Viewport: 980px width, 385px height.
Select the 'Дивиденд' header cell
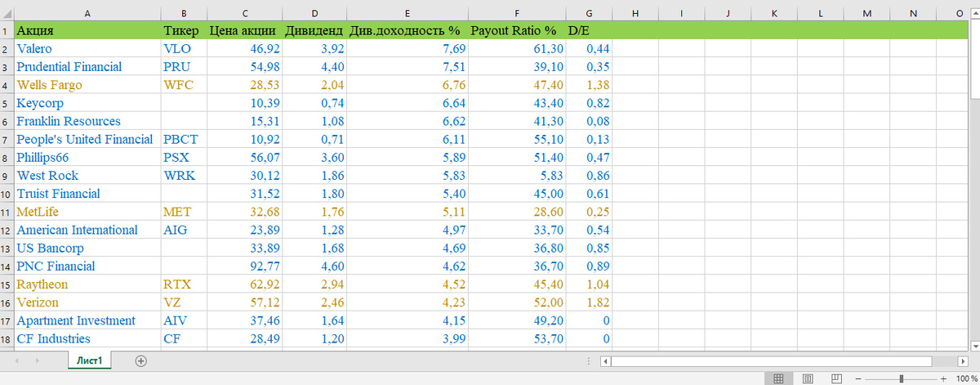(314, 30)
